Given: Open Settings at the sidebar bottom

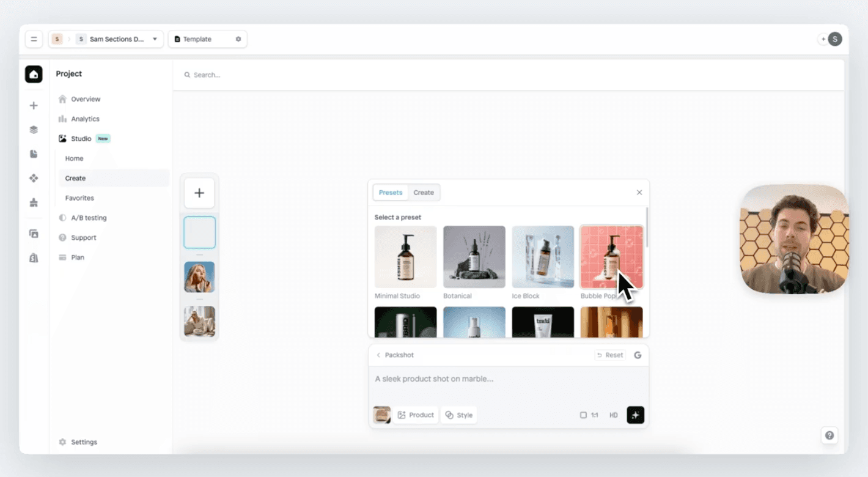Looking at the screenshot, I should click(x=84, y=442).
